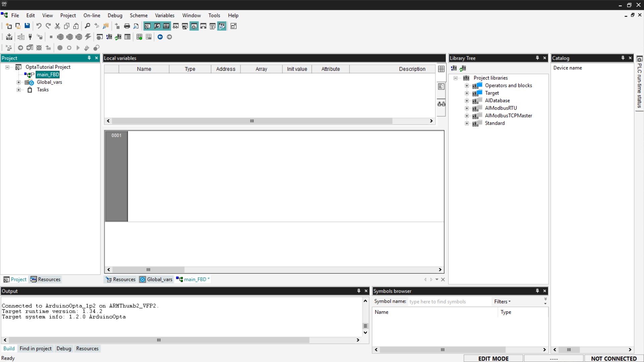The height and width of the screenshot is (362, 644).
Task: Click the Cut scissors icon
Action: click(57, 26)
